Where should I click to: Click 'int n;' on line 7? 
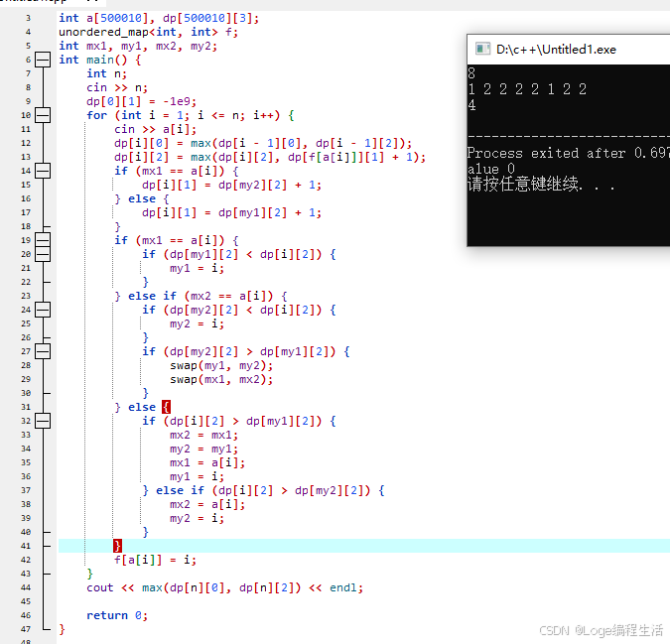pyautogui.click(x=107, y=73)
